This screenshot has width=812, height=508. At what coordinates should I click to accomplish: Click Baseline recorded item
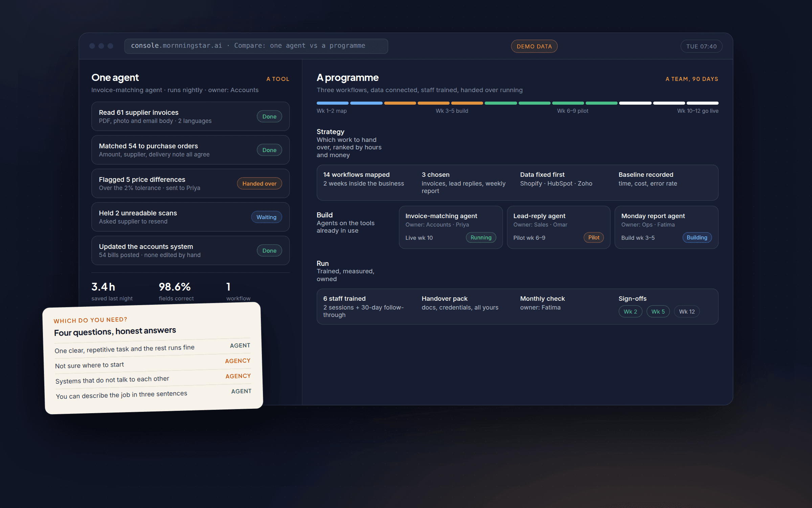[x=648, y=179]
